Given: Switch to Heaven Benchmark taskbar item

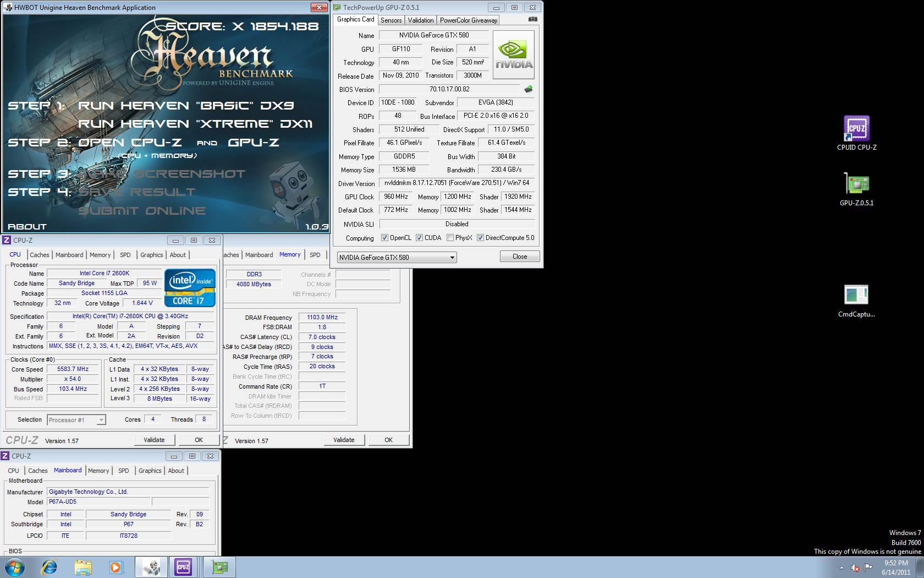Looking at the screenshot, I should tap(151, 566).
